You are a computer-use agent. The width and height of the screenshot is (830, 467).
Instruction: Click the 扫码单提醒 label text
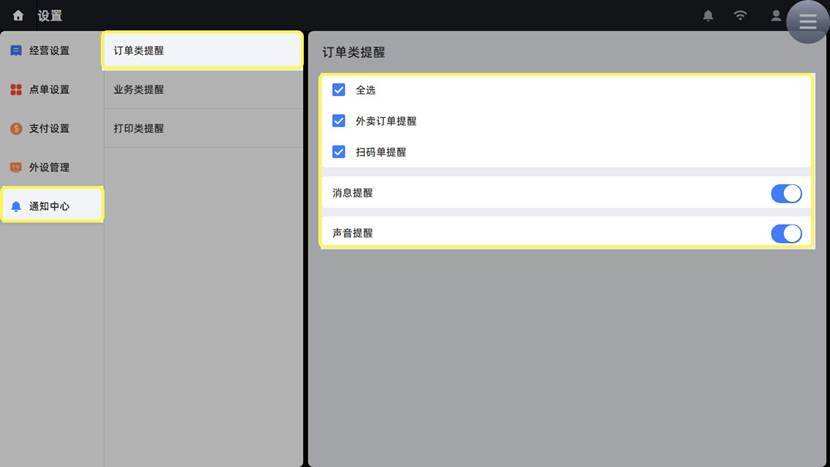coord(381,152)
